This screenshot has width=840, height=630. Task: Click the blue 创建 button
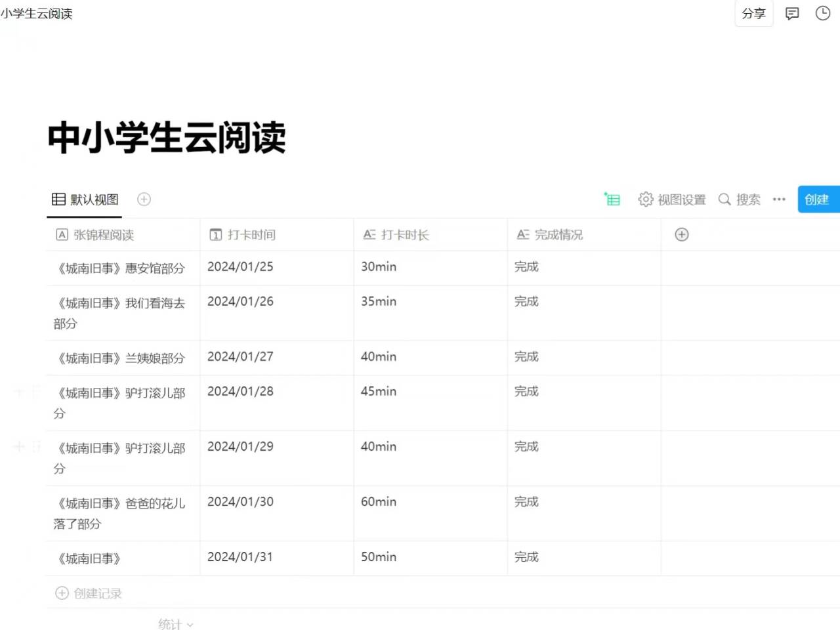[x=817, y=199]
